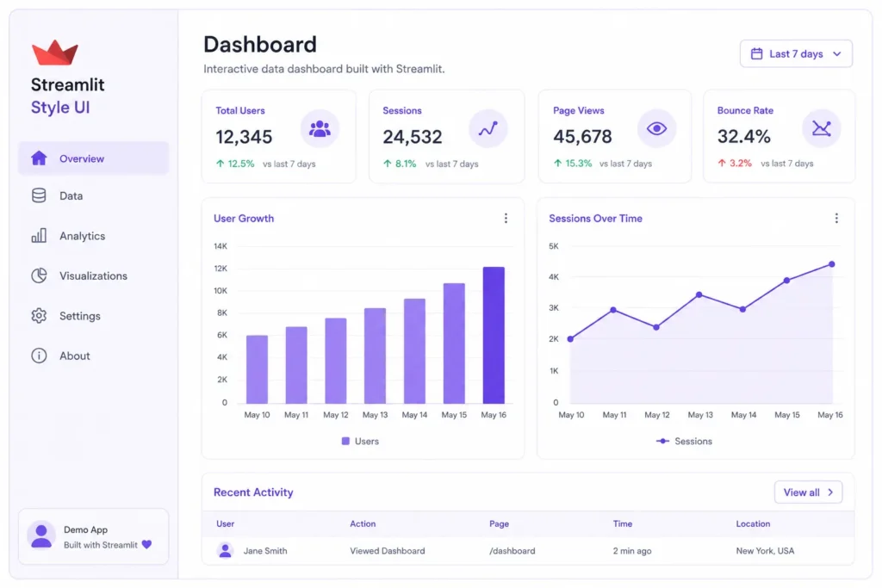
Task: Click the Streamlit crown logo
Action: (x=54, y=53)
